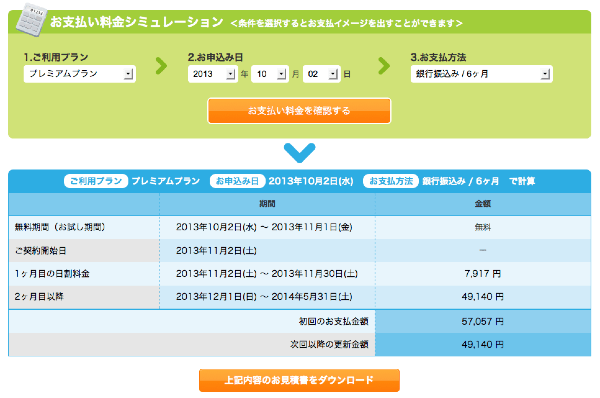Click the calculator icon beside the title

pyautogui.click(x=31, y=20)
